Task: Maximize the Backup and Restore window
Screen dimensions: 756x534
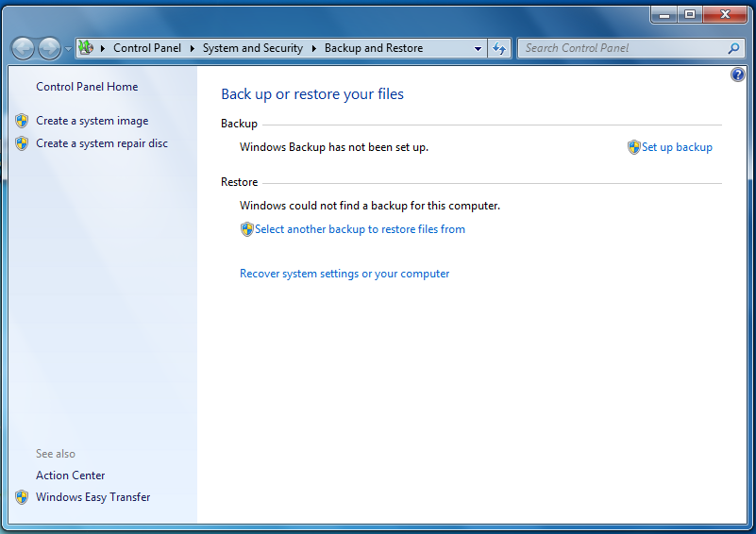Action: click(690, 14)
